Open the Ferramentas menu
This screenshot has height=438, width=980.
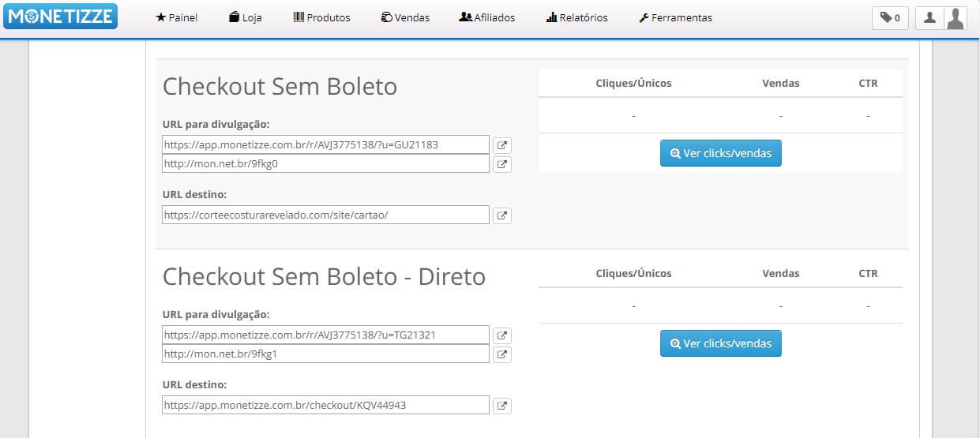coord(675,17)
